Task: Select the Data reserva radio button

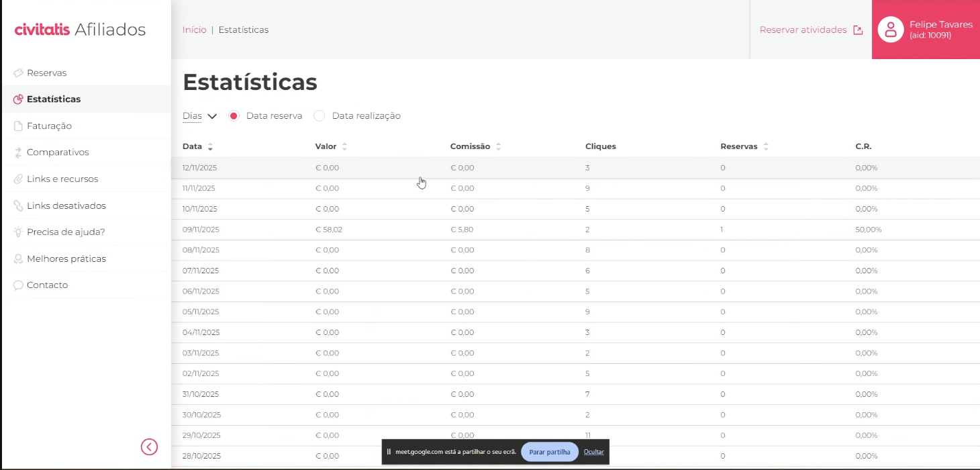Action: click(x=234, y=116)
